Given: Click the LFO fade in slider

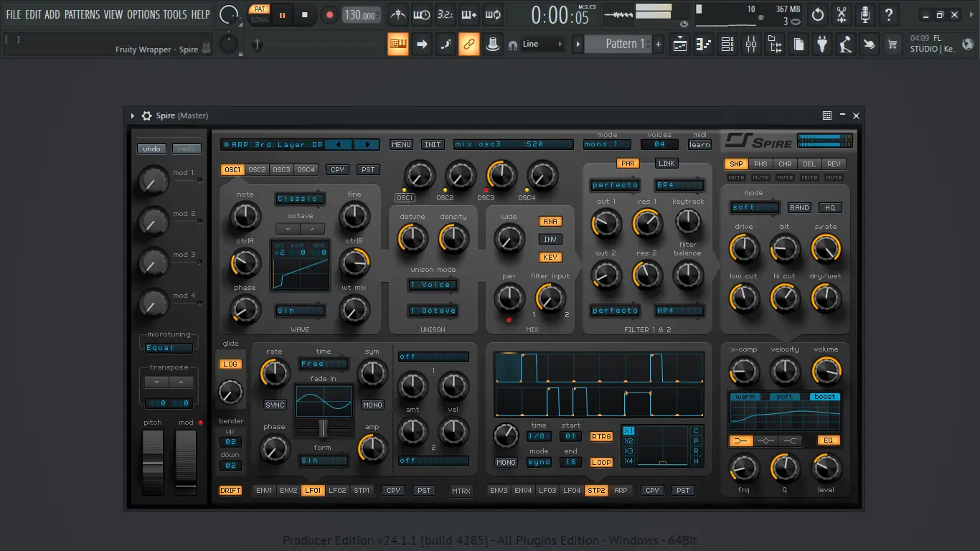Looking at the screenshot, I should pos(324,428).
